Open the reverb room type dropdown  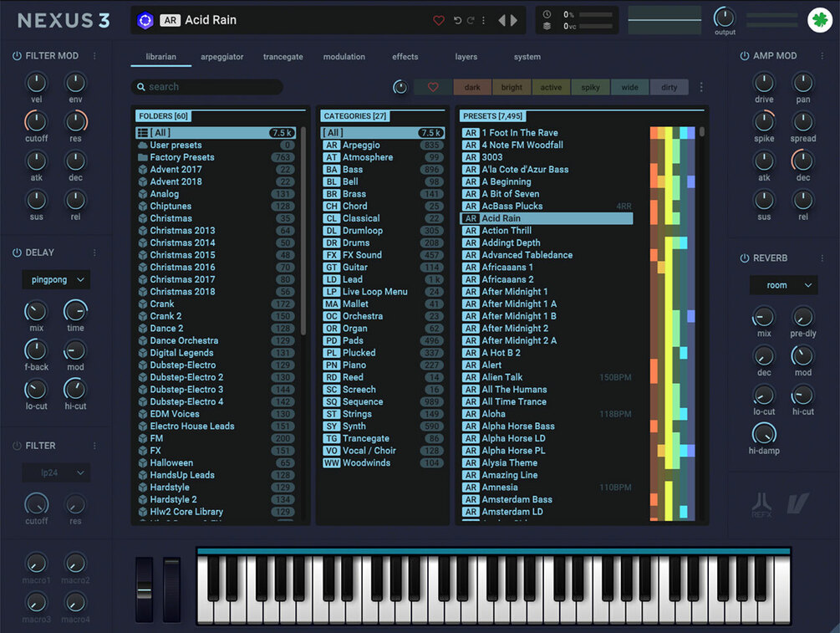pyautogui.click(x=784, y=285)
